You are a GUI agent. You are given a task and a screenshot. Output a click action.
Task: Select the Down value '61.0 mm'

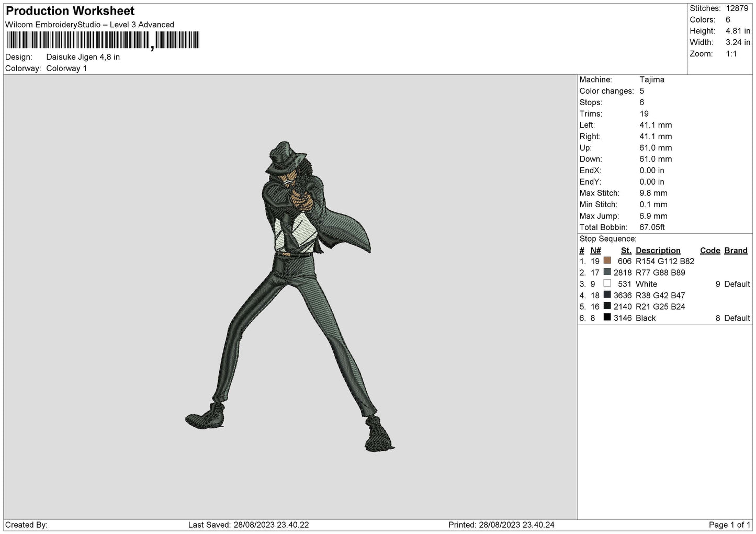coord(656,159)
